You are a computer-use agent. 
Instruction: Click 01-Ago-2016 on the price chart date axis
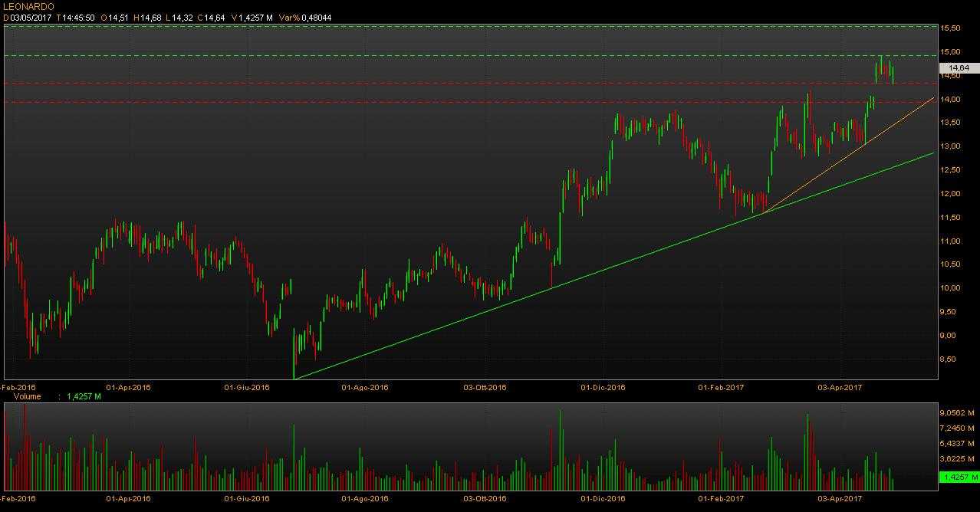click(364, 387)
